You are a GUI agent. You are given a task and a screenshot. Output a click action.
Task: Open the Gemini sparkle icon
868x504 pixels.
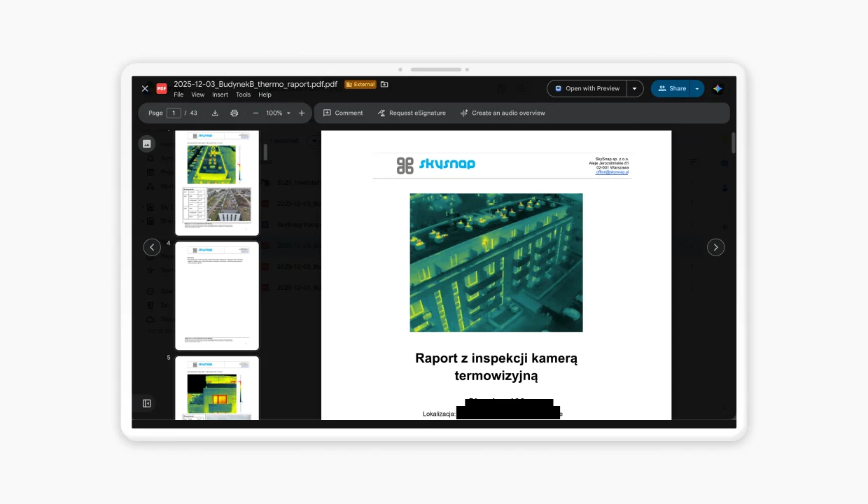717,89
